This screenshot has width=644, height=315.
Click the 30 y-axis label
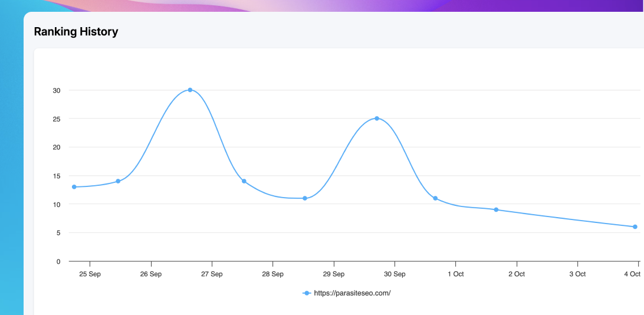[x=57, y=90]
